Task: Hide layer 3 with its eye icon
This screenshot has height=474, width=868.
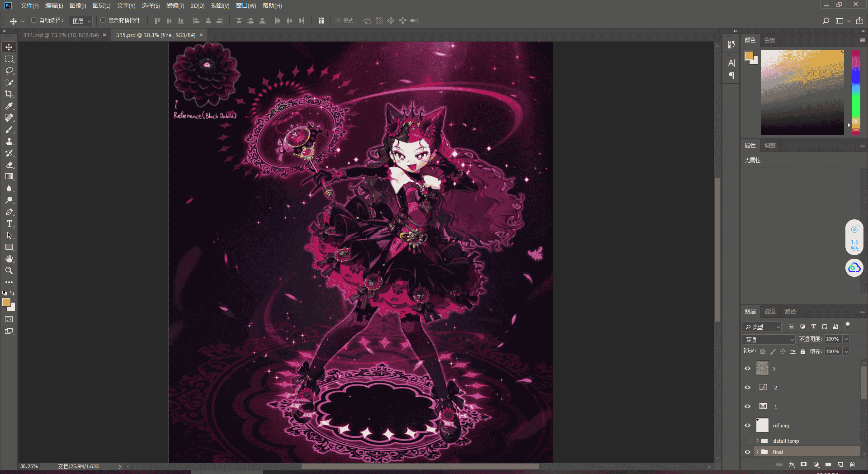Action: 747,368
